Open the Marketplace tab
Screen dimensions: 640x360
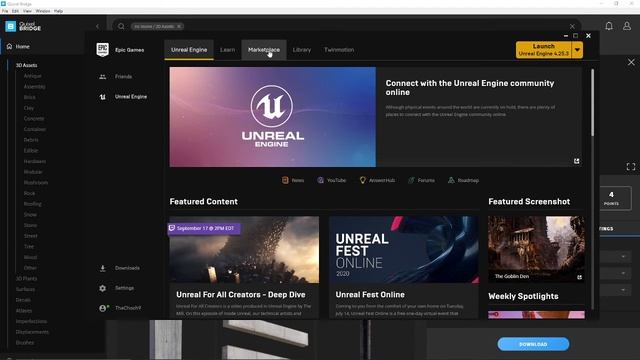coord(264,50)
